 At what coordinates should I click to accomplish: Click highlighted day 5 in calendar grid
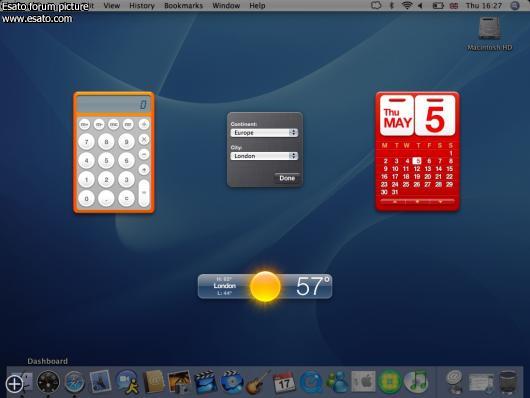coord(417,161)
